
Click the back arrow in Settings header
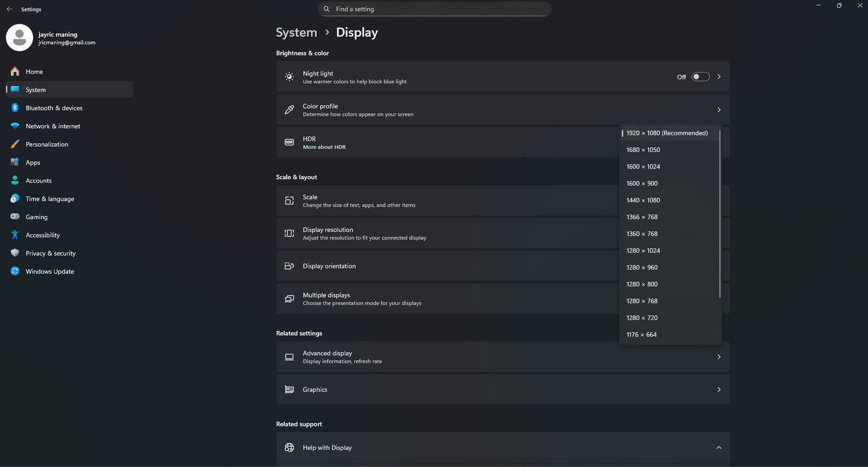click(x=9, y=9)
